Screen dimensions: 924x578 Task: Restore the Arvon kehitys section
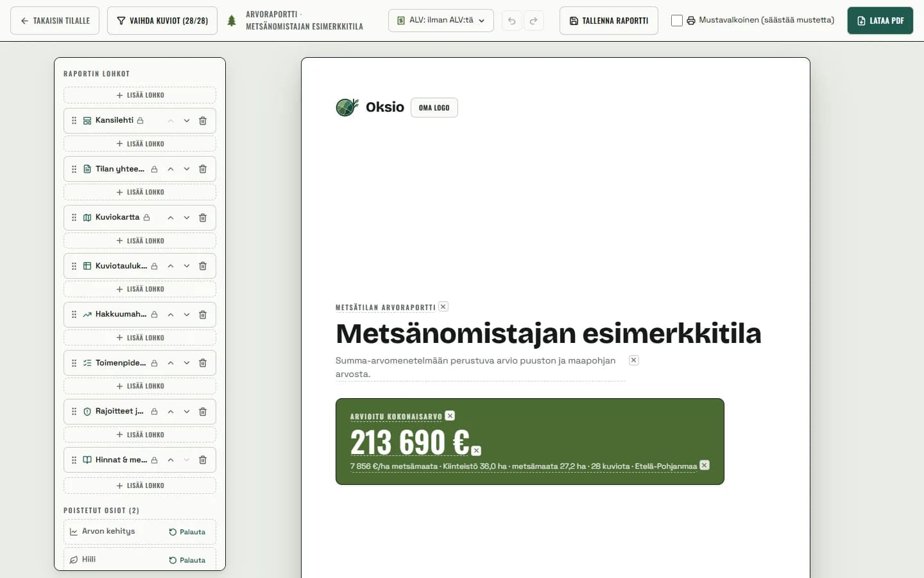187,532
